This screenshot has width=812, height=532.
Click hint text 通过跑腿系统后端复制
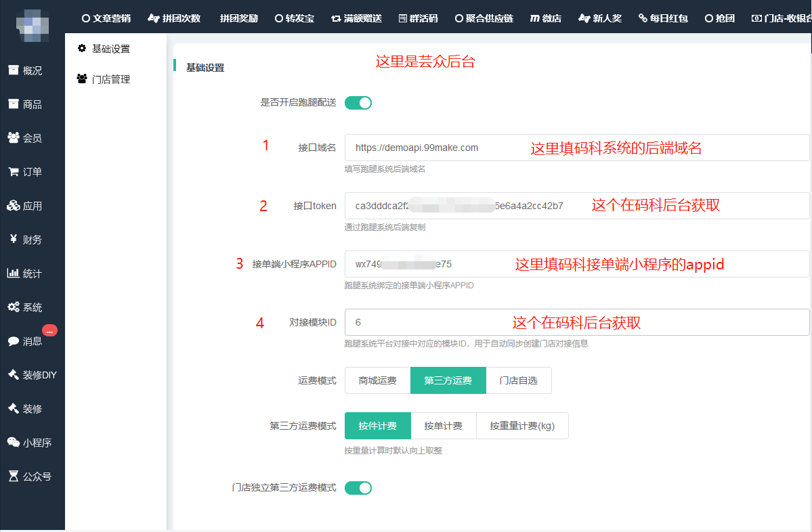coord(385,227)
